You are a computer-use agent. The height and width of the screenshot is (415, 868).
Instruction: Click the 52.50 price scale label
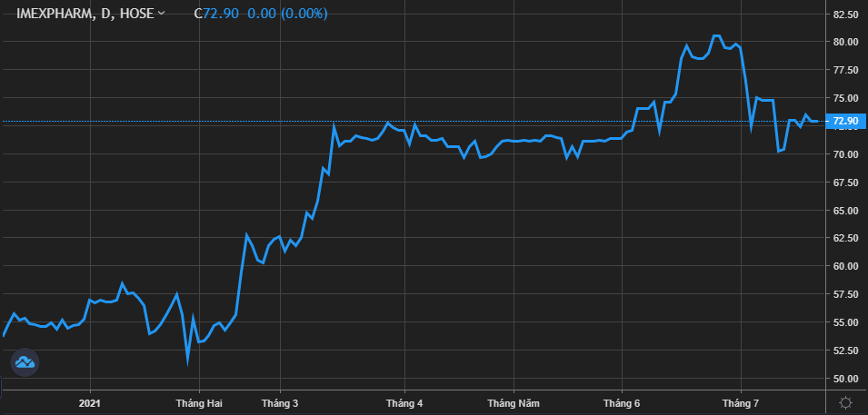(846, 351)
